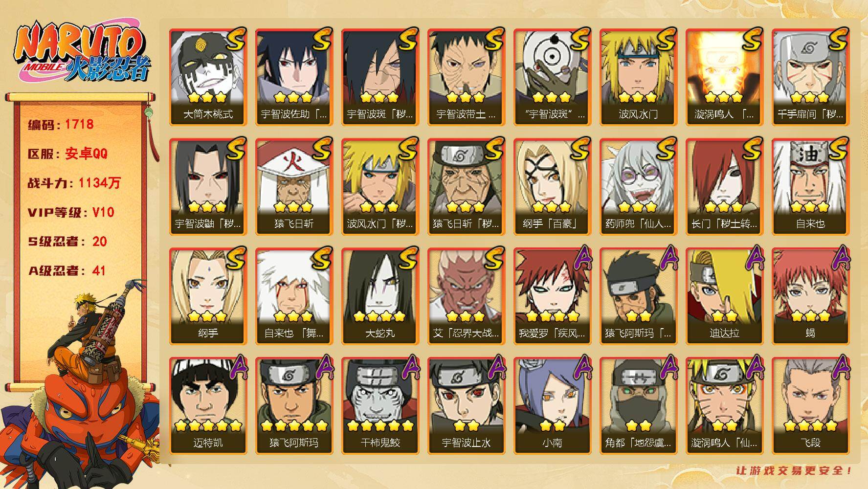Open the 迪达拉 A-rank card

[724, 296]
